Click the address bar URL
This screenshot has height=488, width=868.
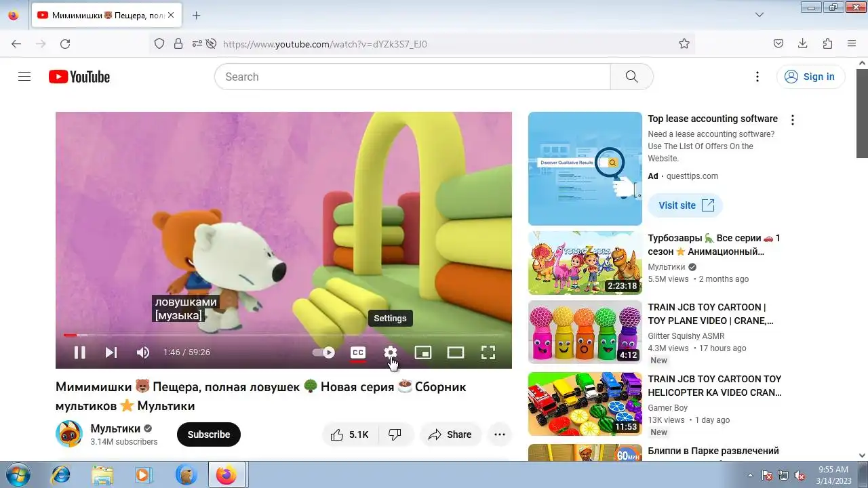325,44
